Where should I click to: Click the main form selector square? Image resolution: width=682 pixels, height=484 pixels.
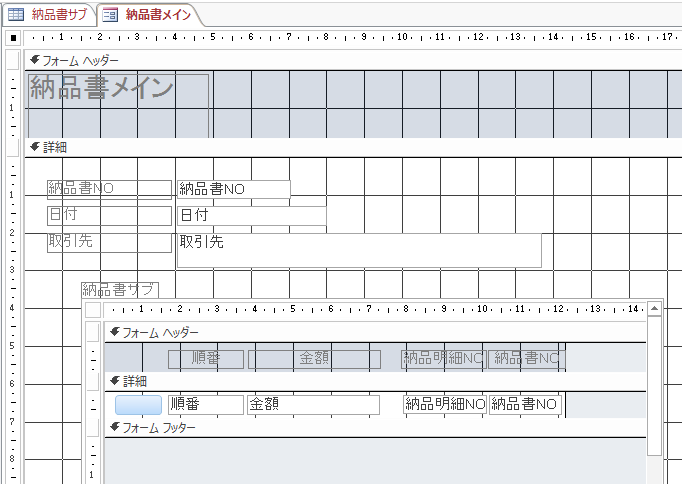point(13,38)
